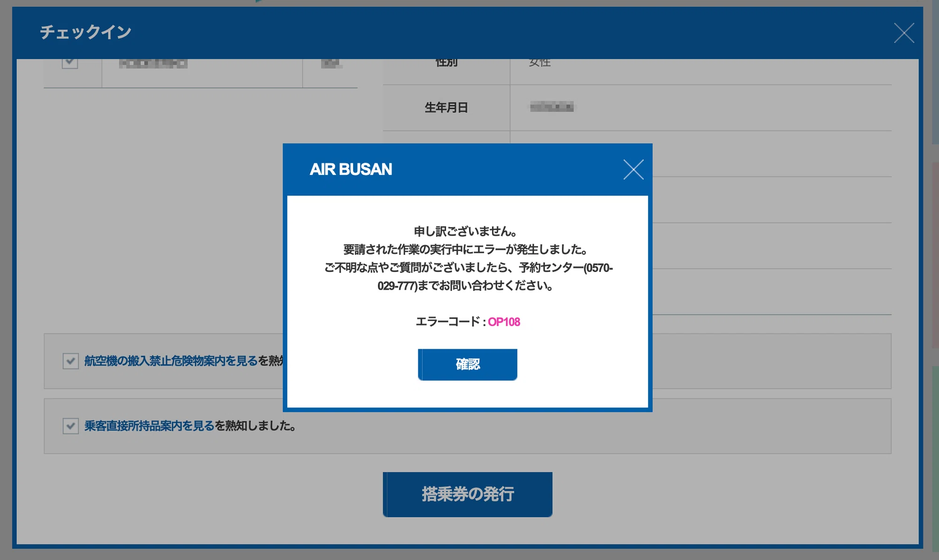Viewport: 939px width, 560px height.
Task: Click the チェックイン header title
Action: point(85,32)
